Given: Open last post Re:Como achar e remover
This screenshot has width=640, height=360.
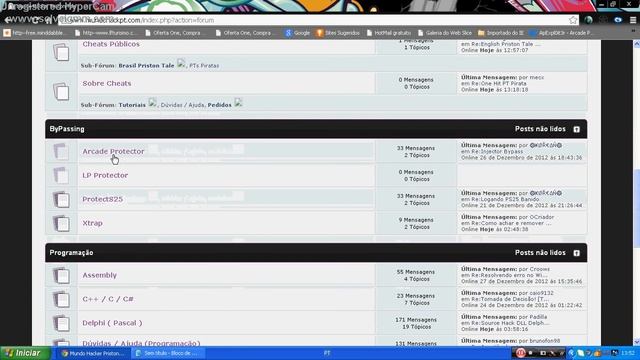Looking at the screenshot, I should (x=511, y=223).
